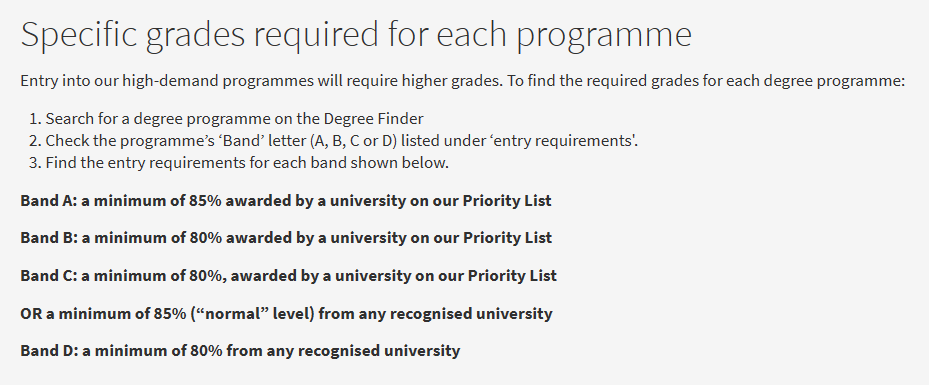Click the '85%' figure in the Band A line
929x385 pixels.
[x=205, y=201]
